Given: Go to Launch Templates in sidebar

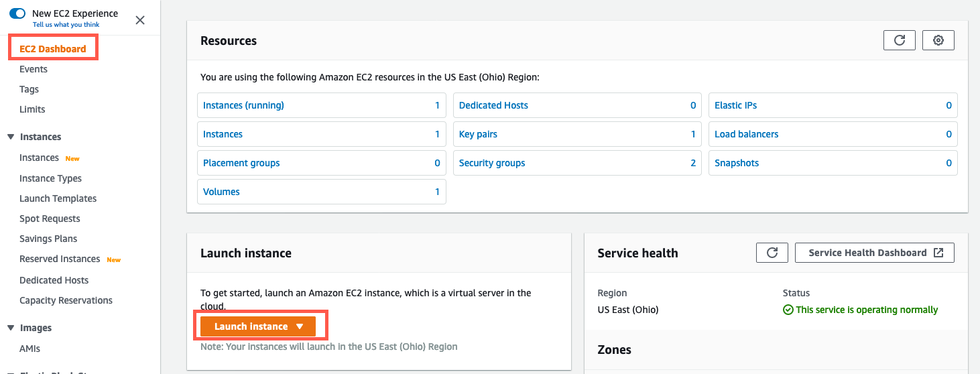Looking at the screenshot, I should click(x=58, y=198).
